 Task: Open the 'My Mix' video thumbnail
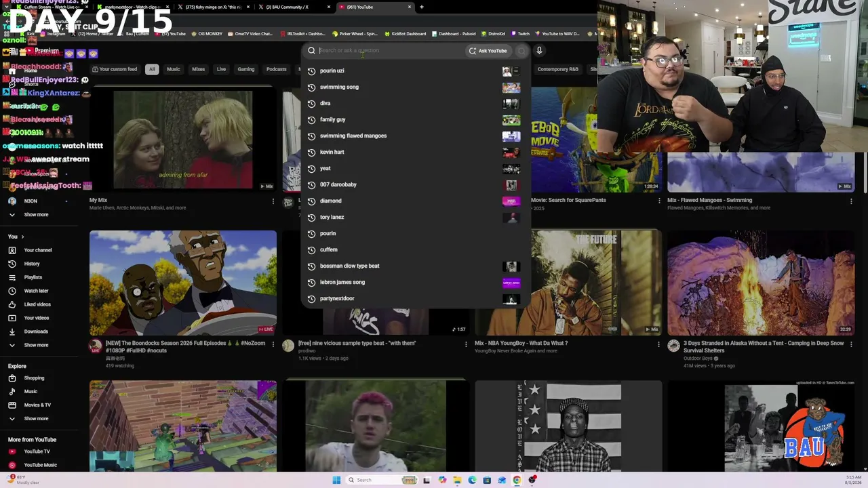[183, 140]
